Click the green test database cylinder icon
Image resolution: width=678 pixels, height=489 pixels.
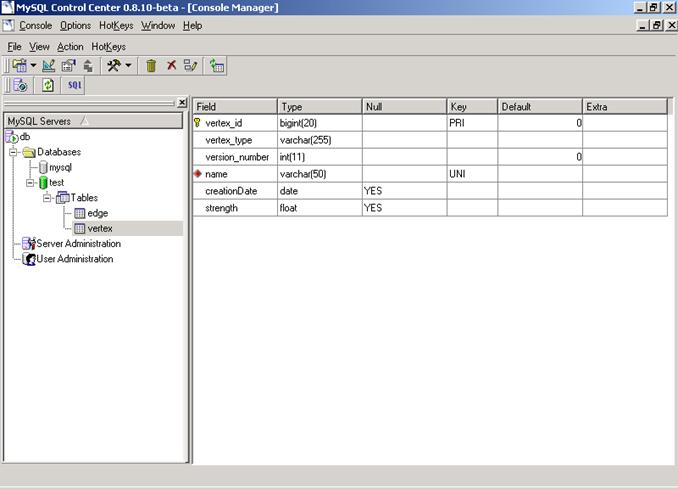pyautogui.click(x=43, y=182)
